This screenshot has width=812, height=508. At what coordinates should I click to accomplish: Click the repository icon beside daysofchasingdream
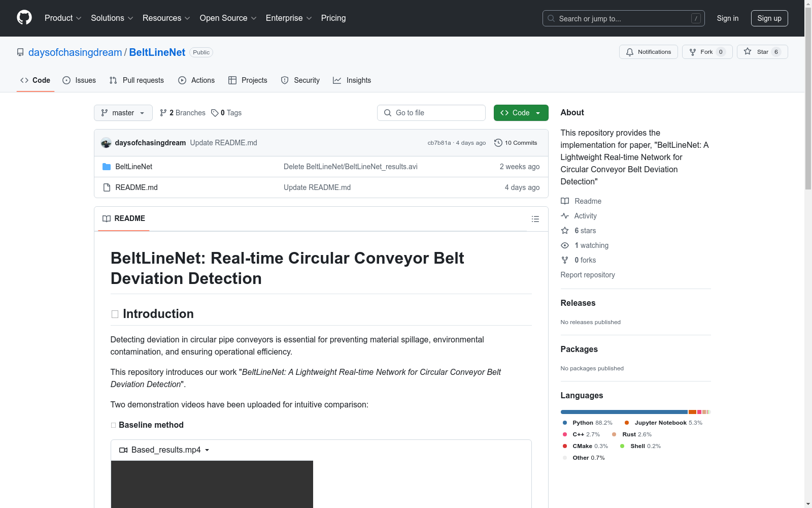tap(20, 52)
